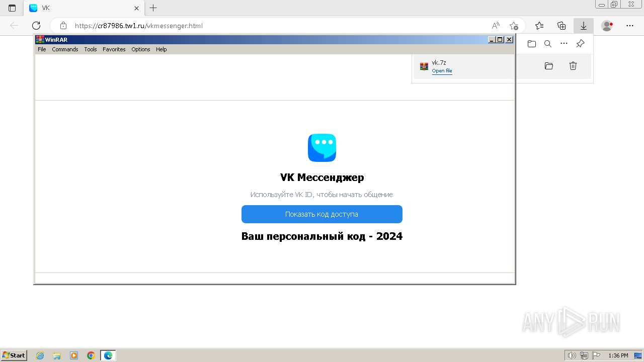Open a new browser tab

(x=153, y=8)
